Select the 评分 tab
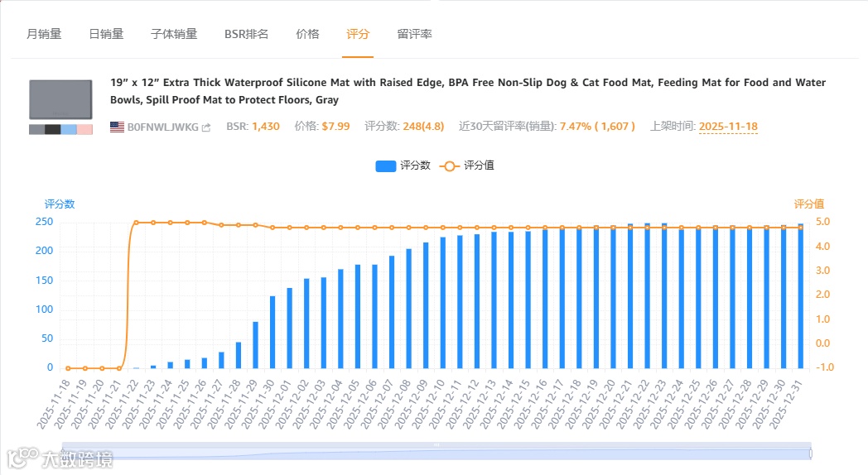868x475 pixels. pos(358,34)
